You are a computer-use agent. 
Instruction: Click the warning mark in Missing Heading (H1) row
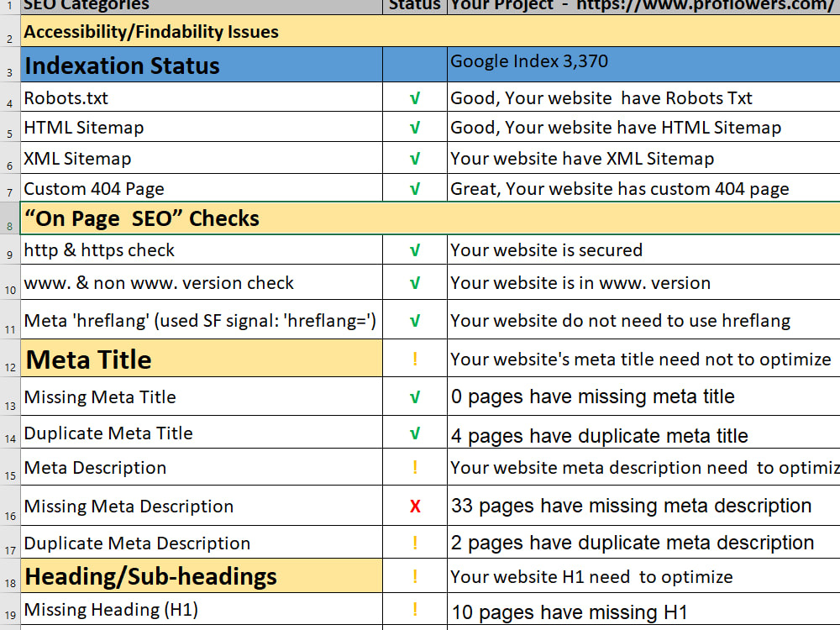click(x=415, y=610)
